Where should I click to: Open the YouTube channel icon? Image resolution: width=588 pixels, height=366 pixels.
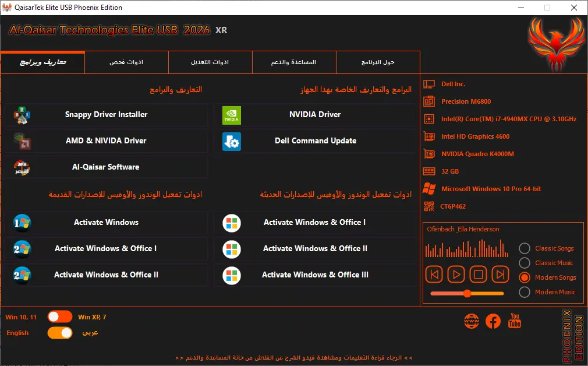[515, 320]
